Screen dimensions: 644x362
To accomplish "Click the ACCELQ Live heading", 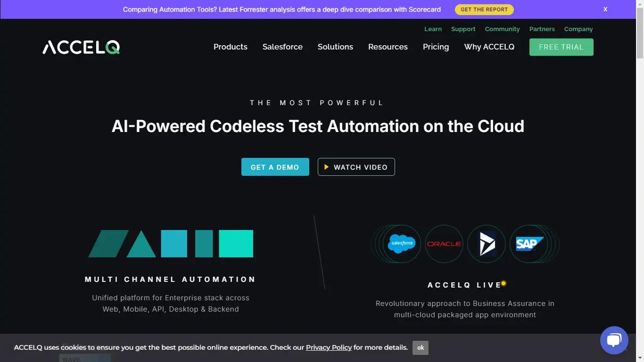I will 464,285.
